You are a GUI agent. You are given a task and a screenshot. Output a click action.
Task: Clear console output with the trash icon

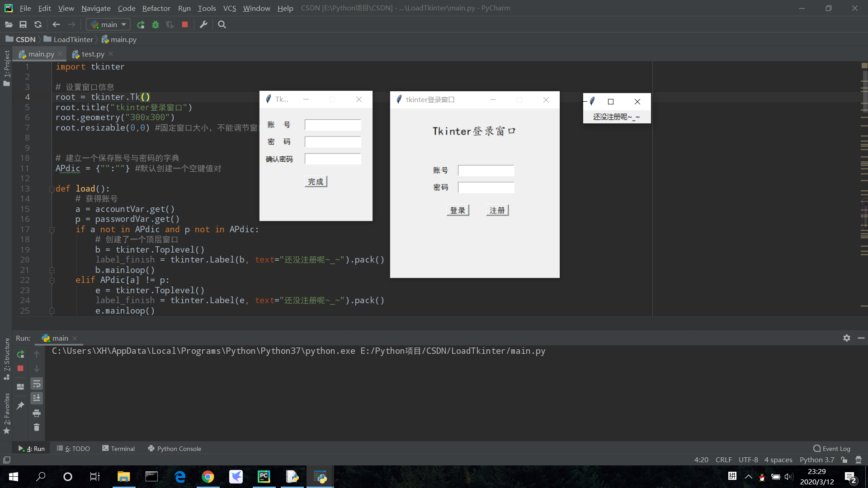[x=37, y=427]
